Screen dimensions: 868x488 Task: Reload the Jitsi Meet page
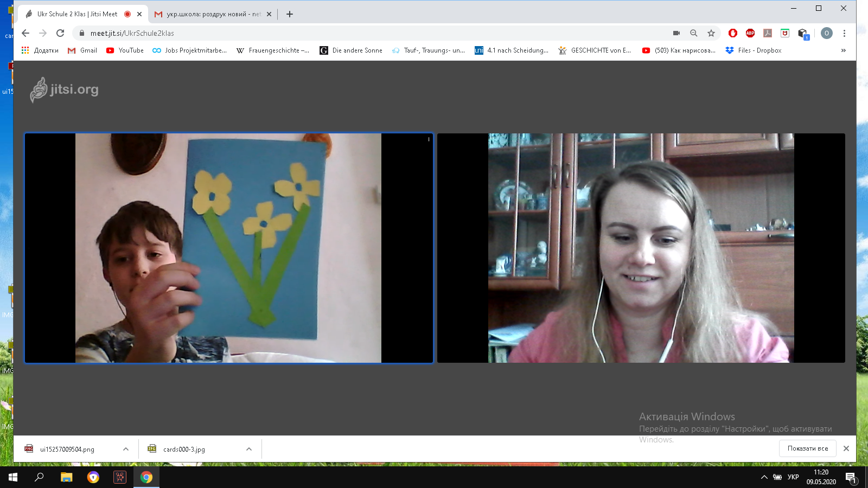pyautogui.click(x=60, y=33)
